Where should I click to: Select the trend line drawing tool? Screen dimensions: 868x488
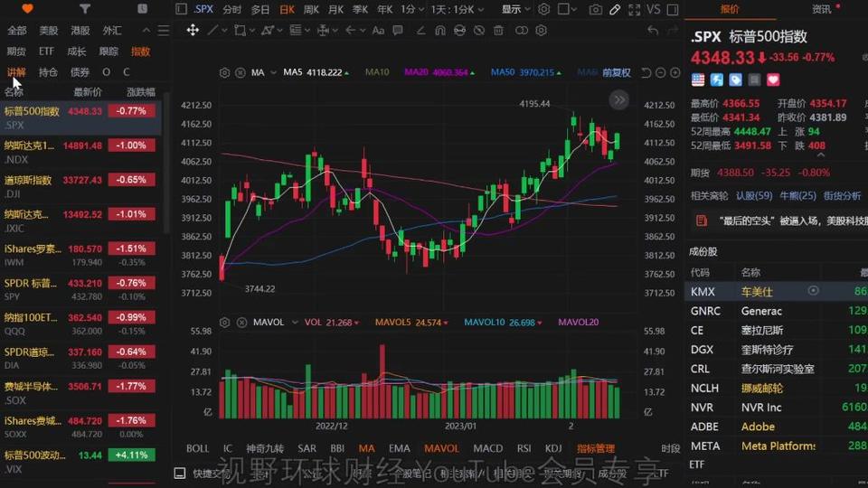click(212, 30)
